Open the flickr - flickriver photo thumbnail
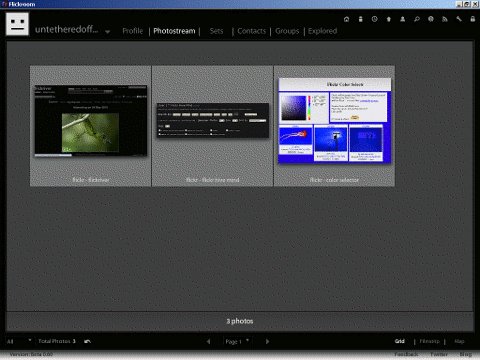This screenshot has height=360, width=480. (91, 121)
